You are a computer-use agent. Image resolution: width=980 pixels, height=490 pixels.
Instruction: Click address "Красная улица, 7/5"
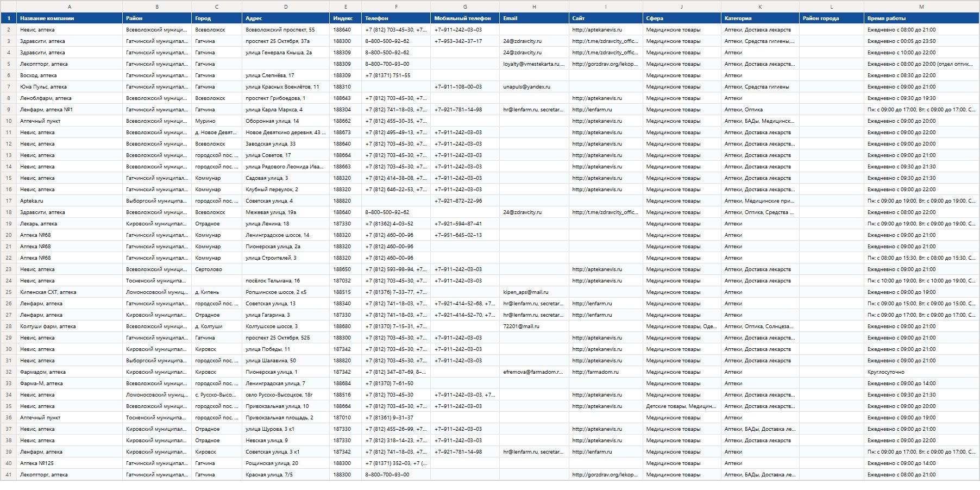pos(286,475)
